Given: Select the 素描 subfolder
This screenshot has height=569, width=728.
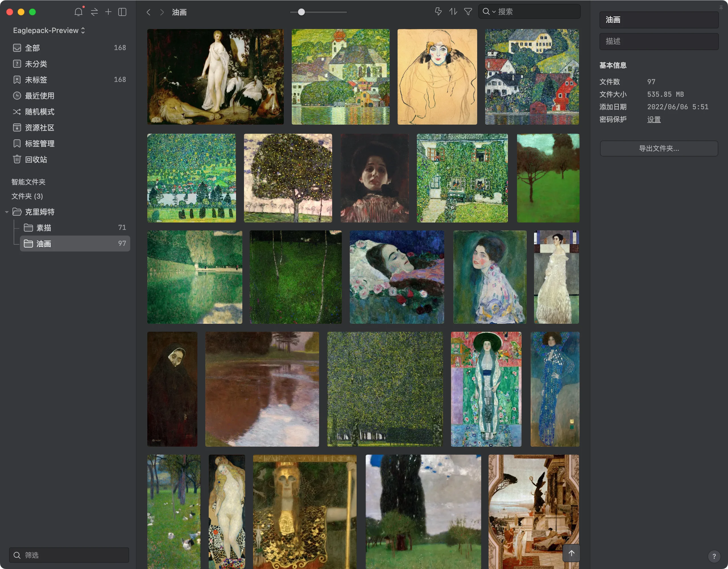Looking at the screenshot, I should [75, 228].
